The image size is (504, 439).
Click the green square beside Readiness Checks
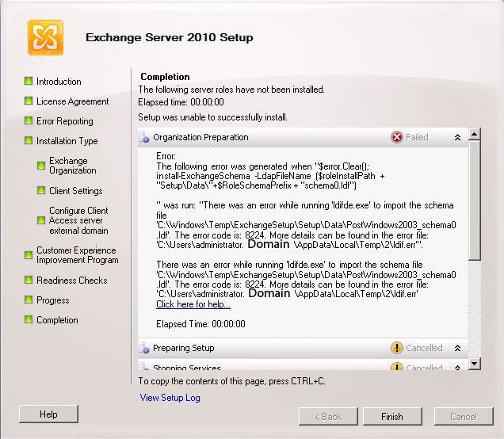tap(29, 280)
